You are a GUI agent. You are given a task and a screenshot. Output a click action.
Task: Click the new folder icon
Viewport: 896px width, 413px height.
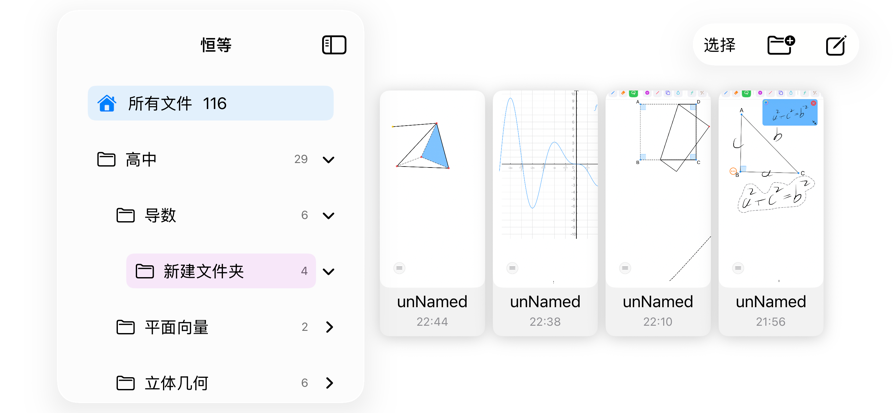click(x=781, y=45)
